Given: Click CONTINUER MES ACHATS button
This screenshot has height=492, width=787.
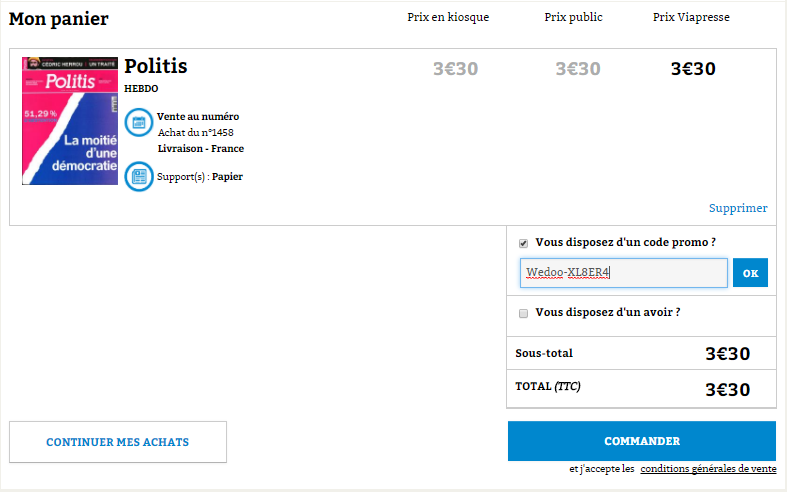Looking at the screenshot, I should [118, 442].
